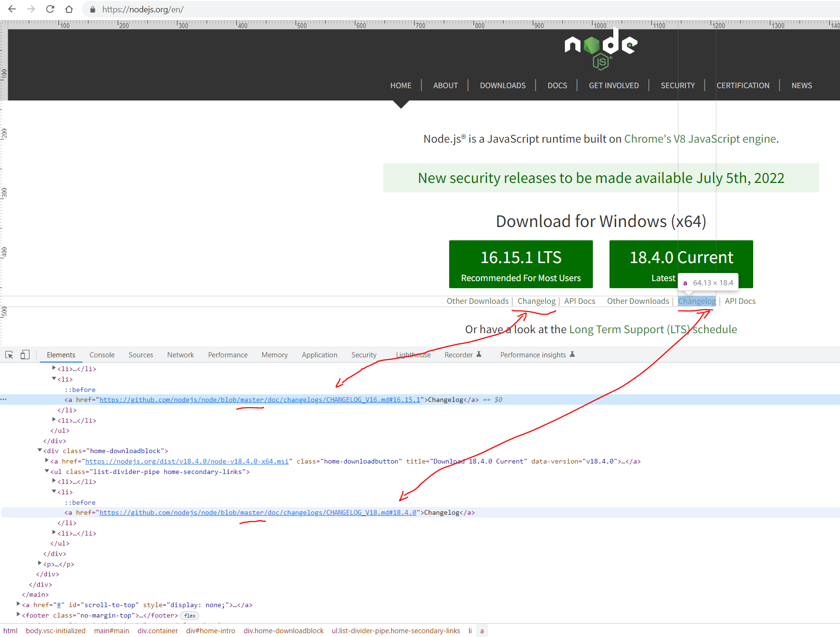The height and width of the screenshot is (637, 840).
Task: Expand the collapsed li element above the highlighted Changelog node
Action: (54, 368)
